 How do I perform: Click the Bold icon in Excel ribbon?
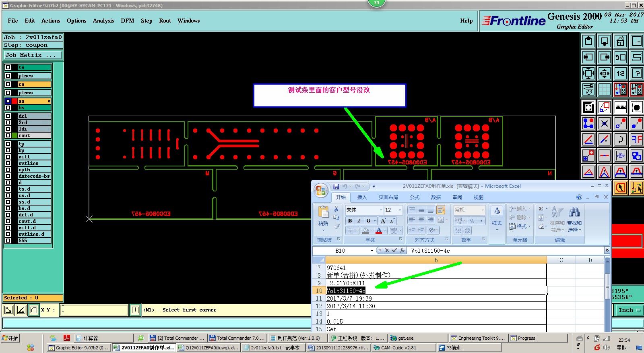tap(350, 221)
